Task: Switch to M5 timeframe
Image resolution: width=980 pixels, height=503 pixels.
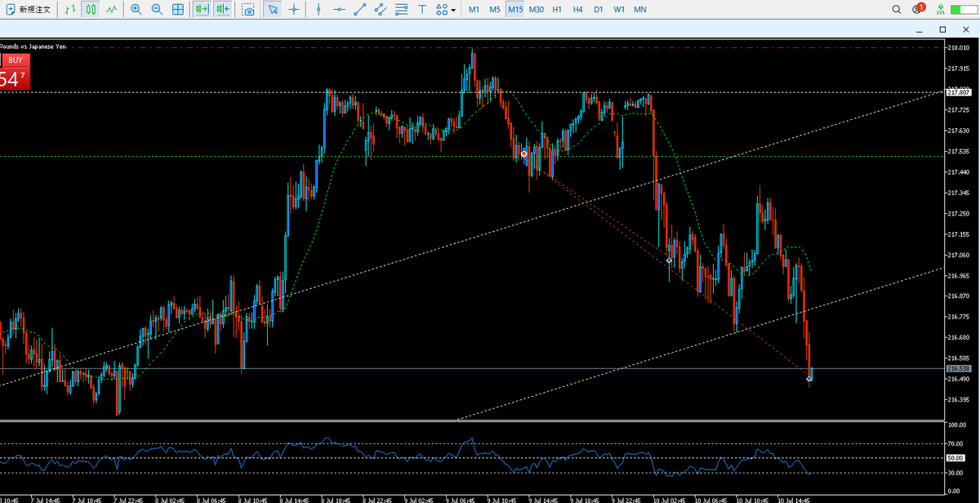Action: (495, 10)
